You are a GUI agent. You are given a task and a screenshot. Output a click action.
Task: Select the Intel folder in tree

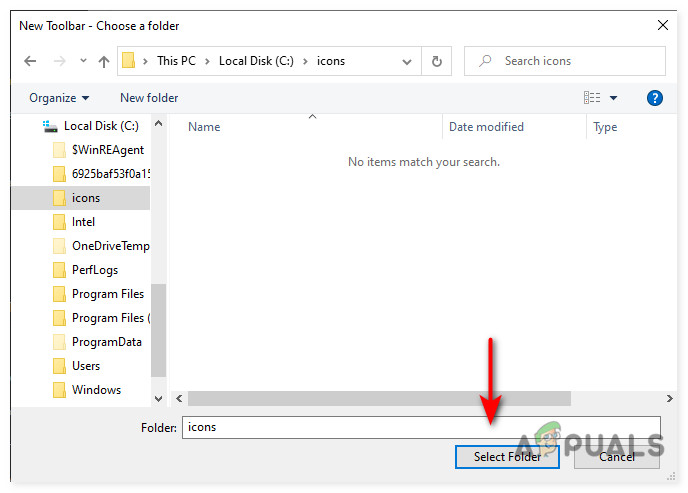tap(83, 222)
